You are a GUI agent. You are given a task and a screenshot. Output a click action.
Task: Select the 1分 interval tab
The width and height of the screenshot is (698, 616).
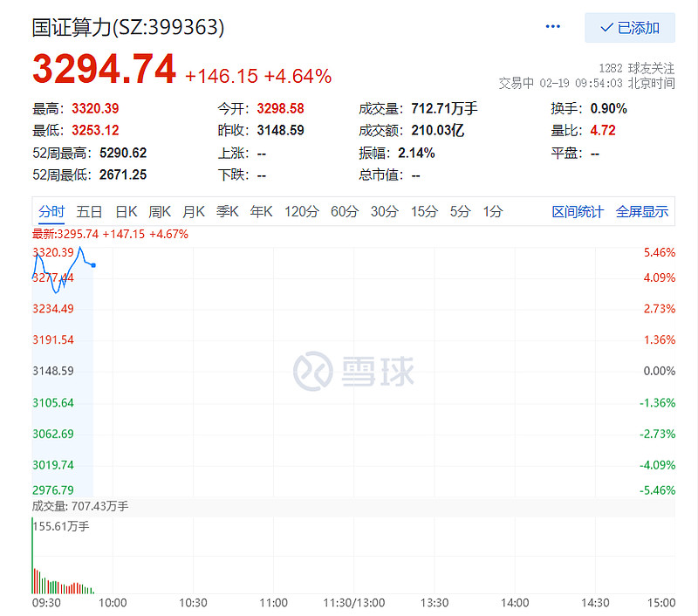pyautogui.click(x=493, y=211)
